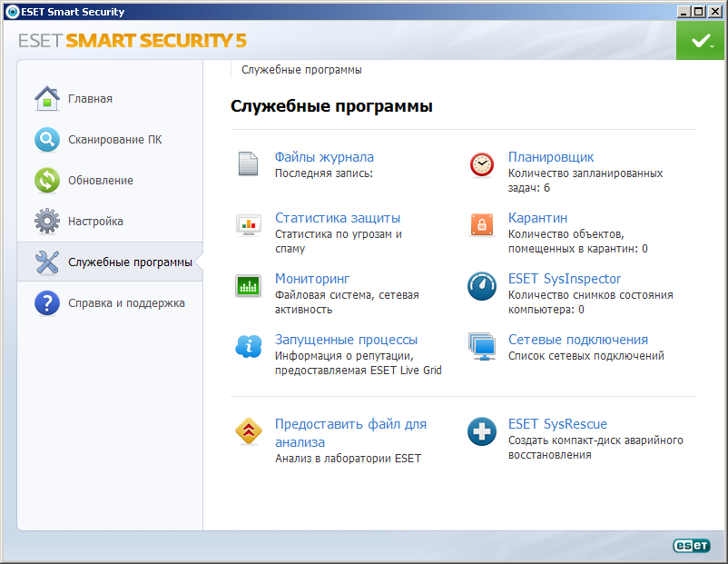Click the Служебные программы breadcrumb text
This screenshot has height=564, width=728.
coord(301,70)
